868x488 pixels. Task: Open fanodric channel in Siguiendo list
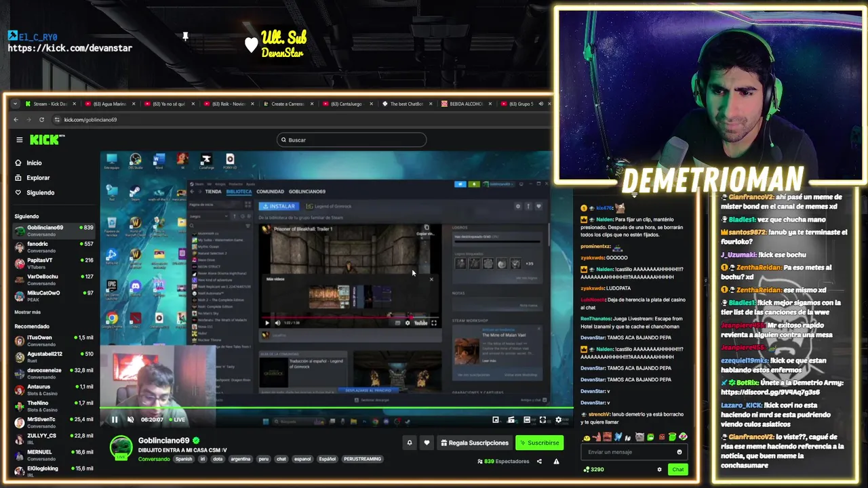[x=54, y=247]
